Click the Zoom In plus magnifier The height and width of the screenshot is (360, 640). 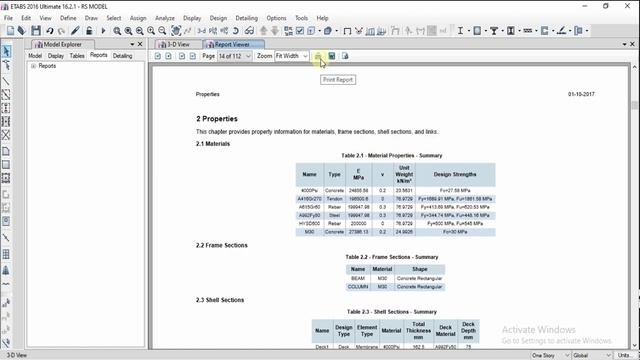point(151,31)
